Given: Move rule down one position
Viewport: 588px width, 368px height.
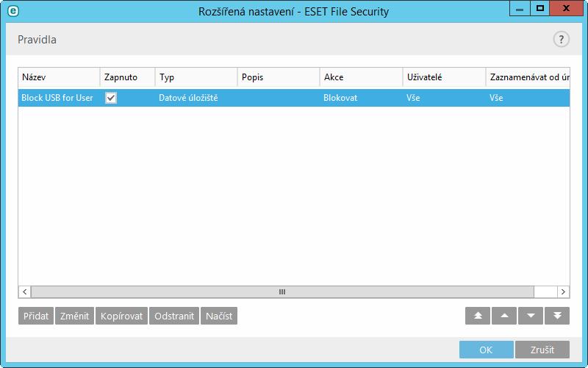Looking at the screenshot, I should point(531,316).
